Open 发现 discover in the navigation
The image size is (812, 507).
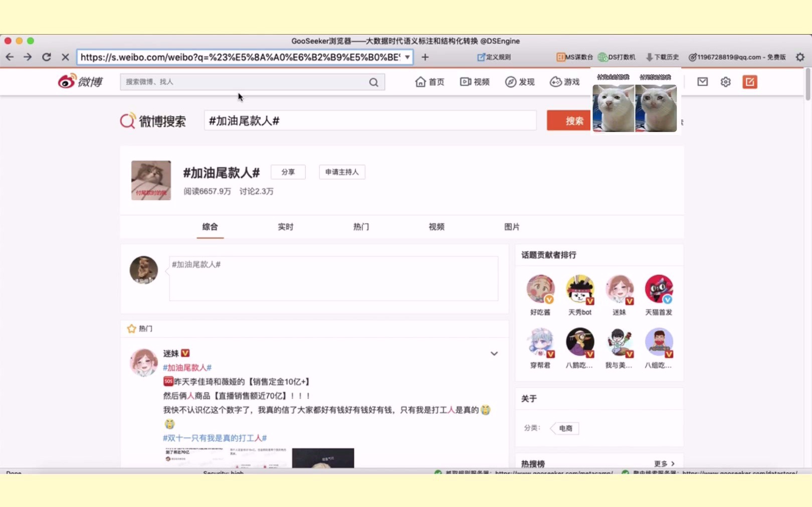tap(520, 82)
